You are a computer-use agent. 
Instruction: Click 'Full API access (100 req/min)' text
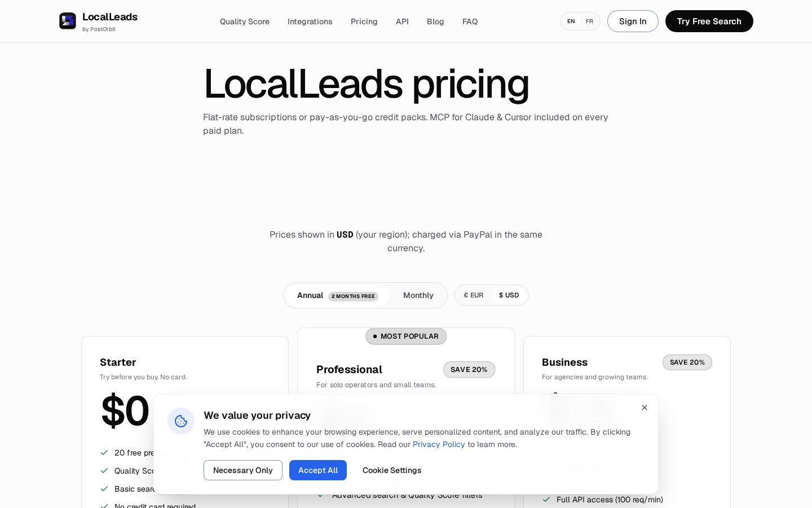coord(610,500)
